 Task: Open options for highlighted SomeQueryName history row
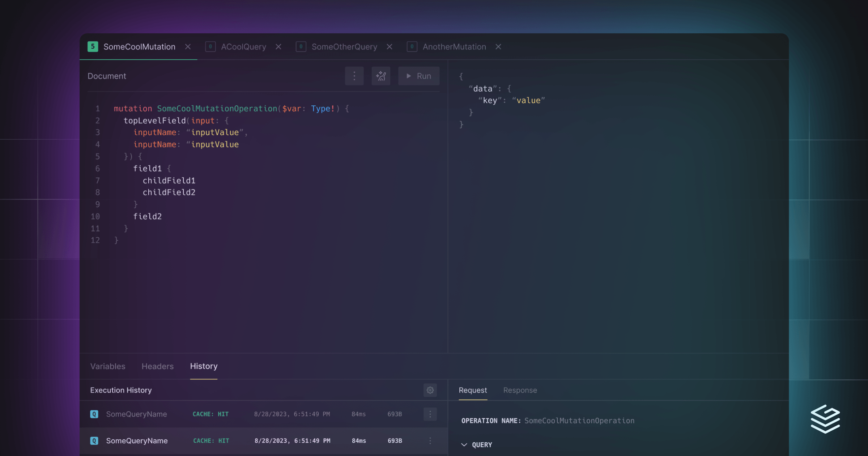tap(430, 441)
